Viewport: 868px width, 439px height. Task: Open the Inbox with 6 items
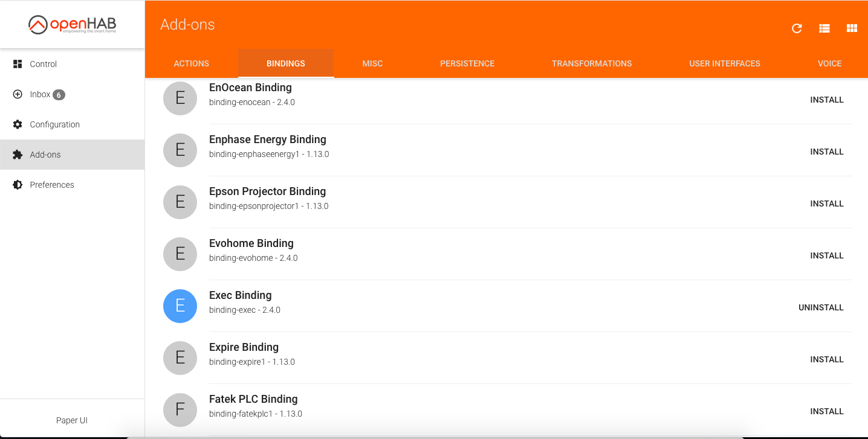point(40,94)
